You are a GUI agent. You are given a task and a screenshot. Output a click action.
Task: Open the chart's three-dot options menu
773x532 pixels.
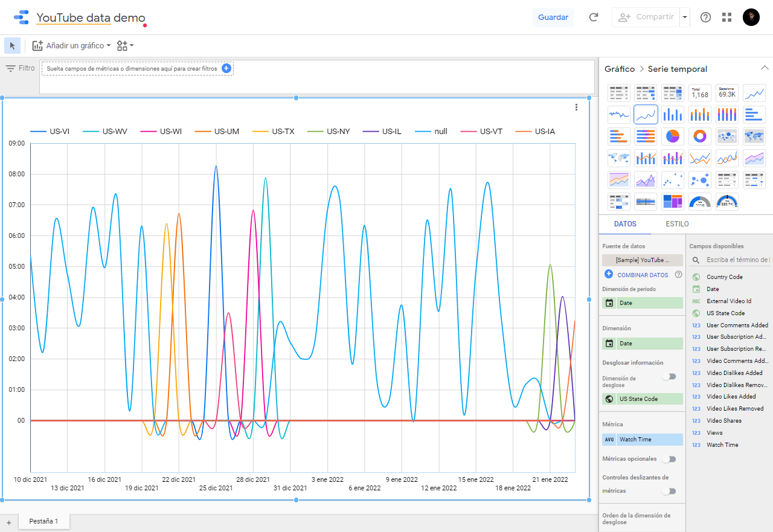click(x=576, y=107)
